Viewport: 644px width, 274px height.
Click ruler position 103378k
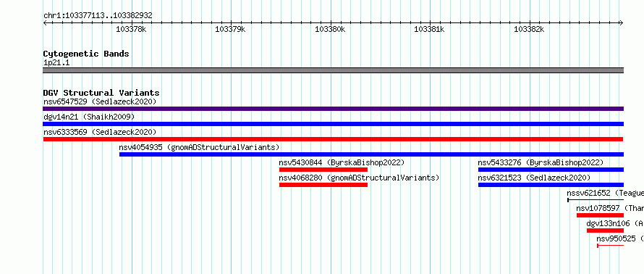(x=131, y=29)
